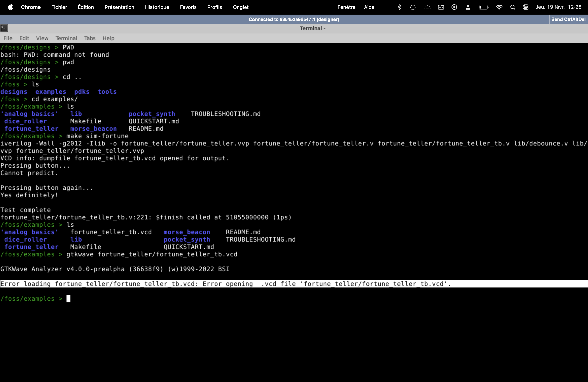Viewport: 588px width, 382px height.
Task: Click the terminal icon in title bar
Action: (x=4, y=28)
